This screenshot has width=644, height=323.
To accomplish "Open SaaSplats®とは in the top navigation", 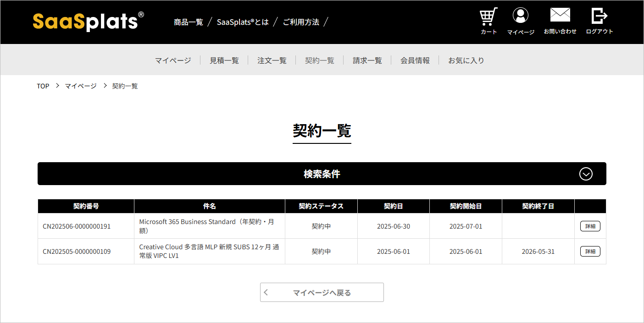I will point(243,22).
